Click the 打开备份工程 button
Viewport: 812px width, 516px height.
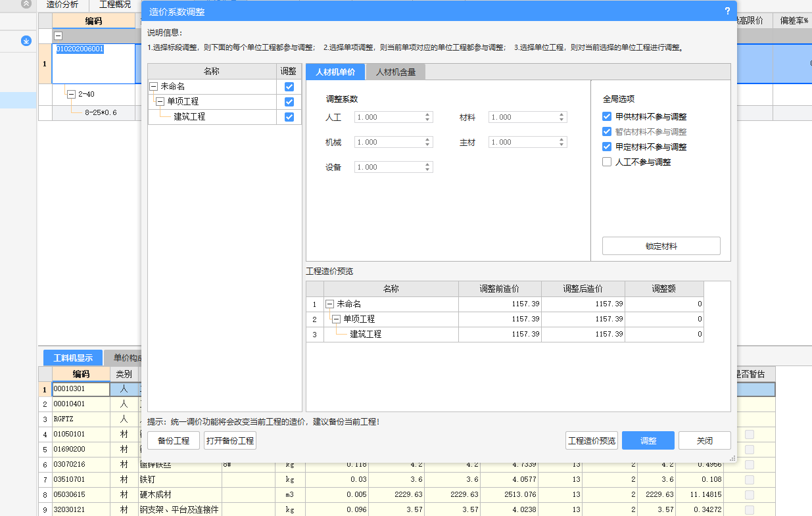click(230, 440)
